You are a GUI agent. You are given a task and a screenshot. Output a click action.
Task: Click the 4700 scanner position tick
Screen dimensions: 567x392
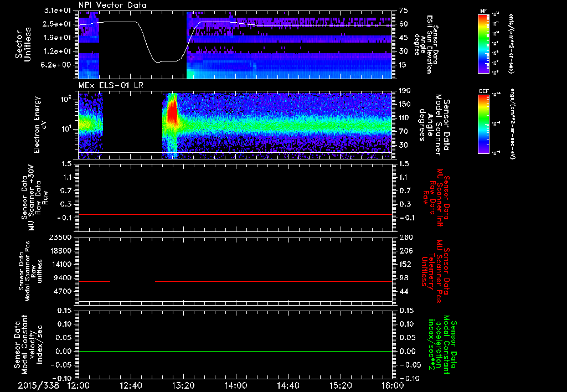tap(62, 291)
